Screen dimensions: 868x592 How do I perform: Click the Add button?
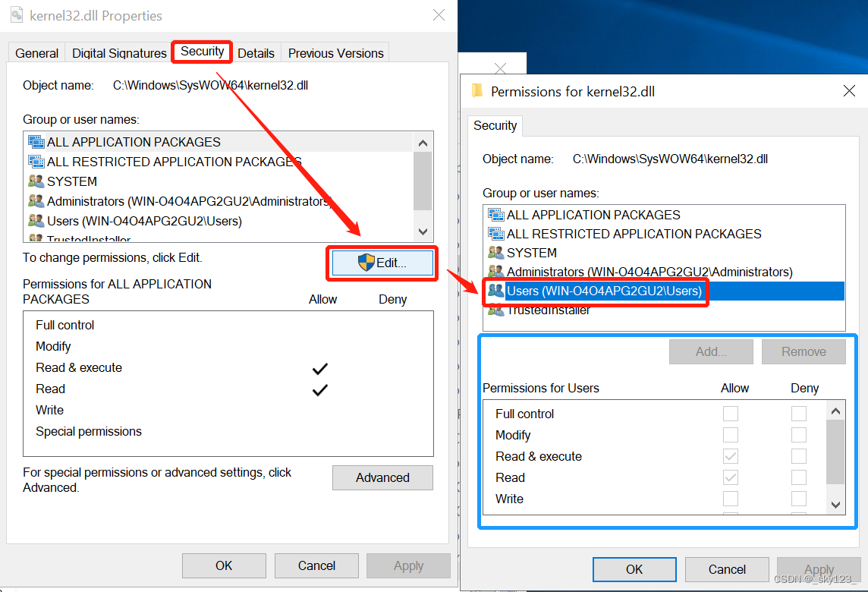pos(710,351)
